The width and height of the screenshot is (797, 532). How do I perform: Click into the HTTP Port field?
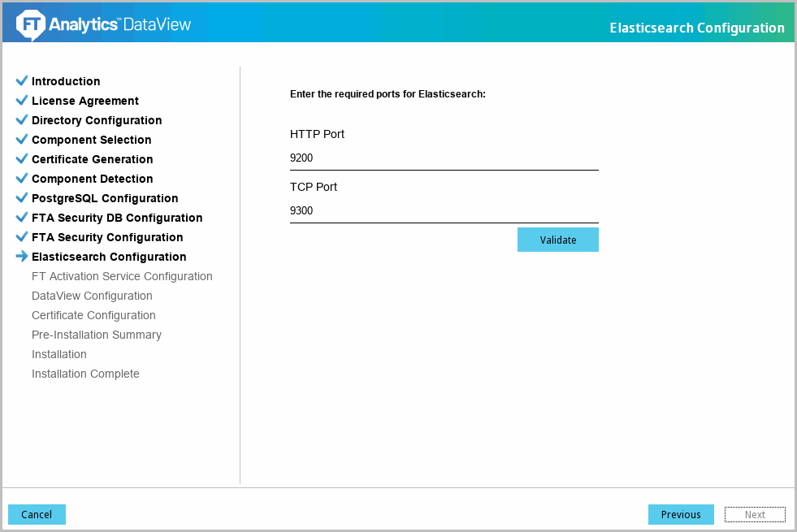[x=444, y=158]
